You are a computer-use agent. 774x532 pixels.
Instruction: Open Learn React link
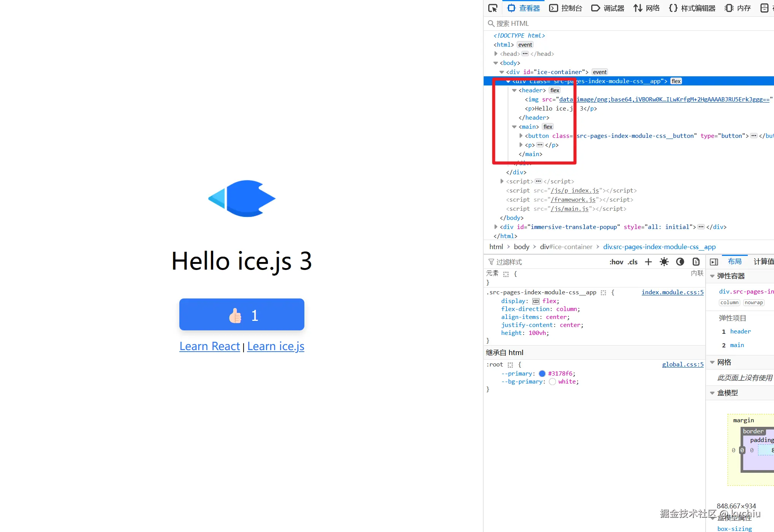coord(209,346)
